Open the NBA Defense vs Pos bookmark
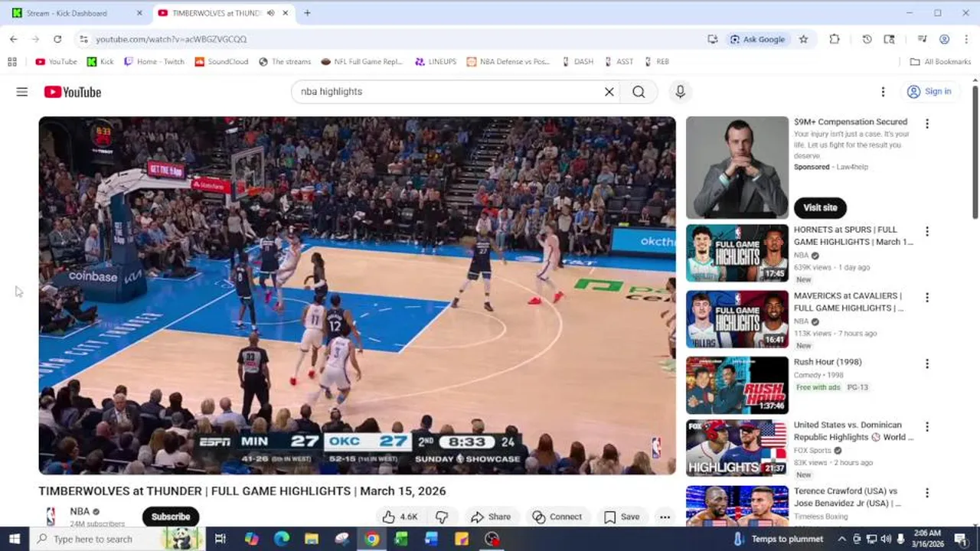 (508, 62)
